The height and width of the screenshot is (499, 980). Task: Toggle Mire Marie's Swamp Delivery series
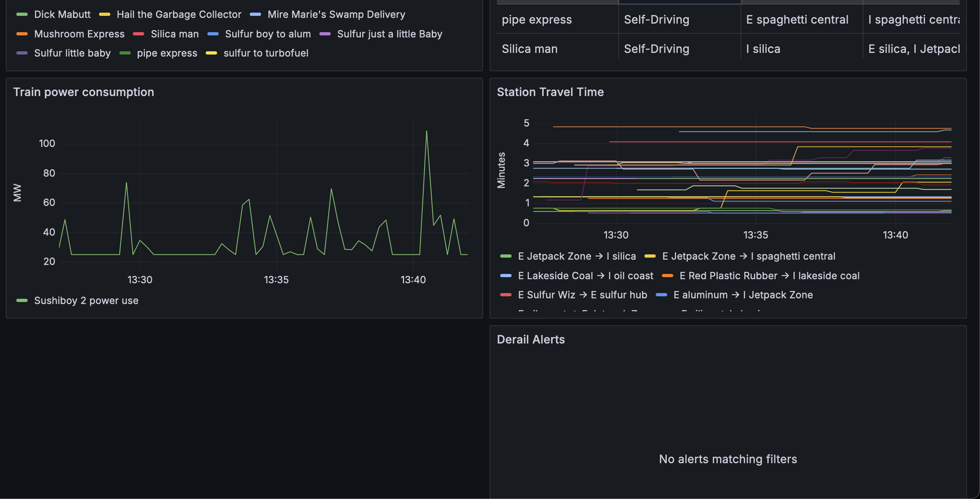pos(336,15)
